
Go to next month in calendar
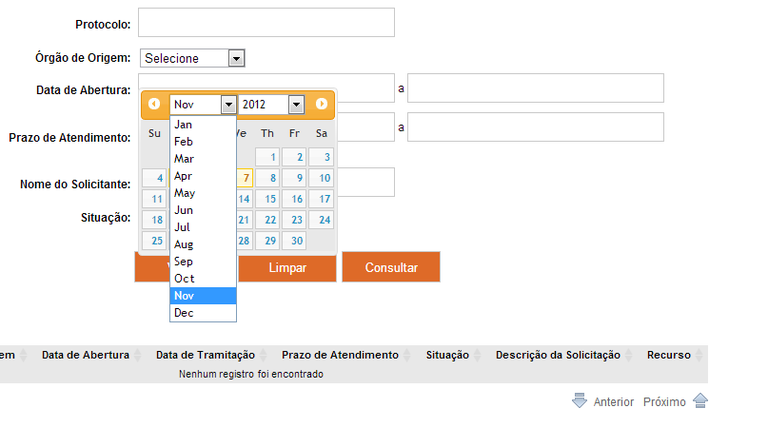(321, 104)
